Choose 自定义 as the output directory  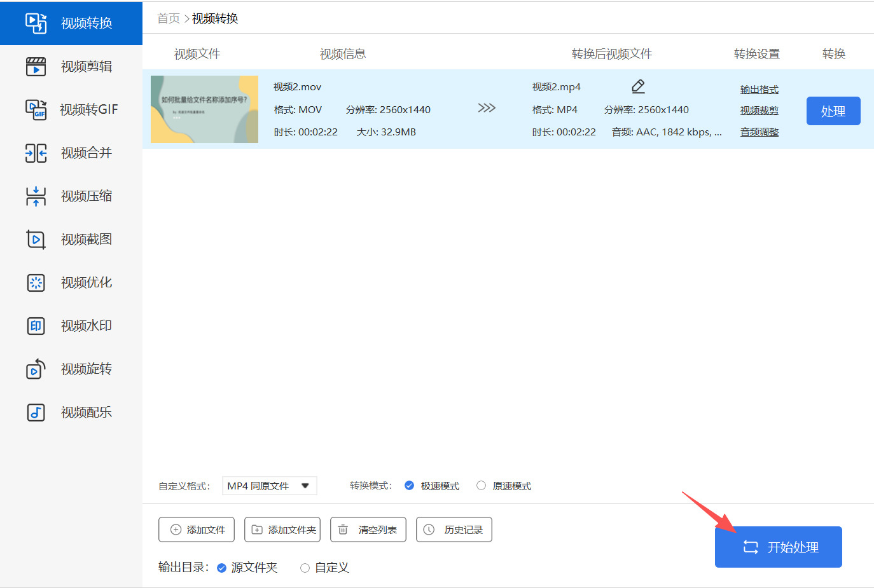[305, 568]
